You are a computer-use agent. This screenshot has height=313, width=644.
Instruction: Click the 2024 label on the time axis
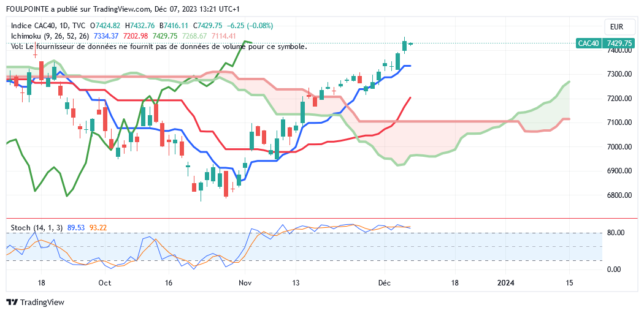[x=505, y=283]
